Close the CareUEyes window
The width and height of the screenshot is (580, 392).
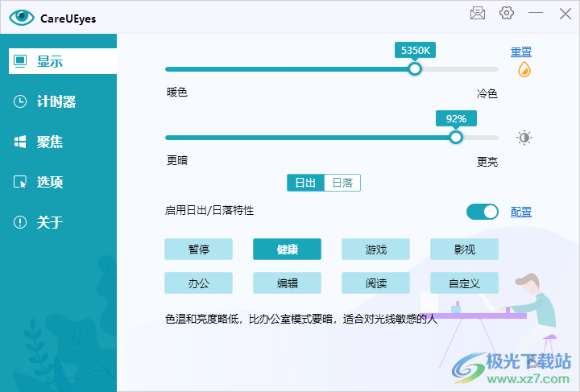pyautogui.click(x=565, y=14)
